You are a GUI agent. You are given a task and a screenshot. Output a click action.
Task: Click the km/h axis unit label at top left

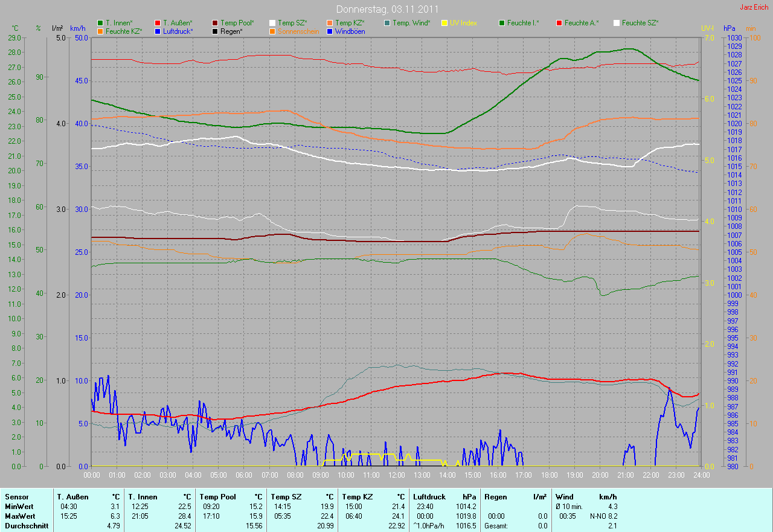78,28
